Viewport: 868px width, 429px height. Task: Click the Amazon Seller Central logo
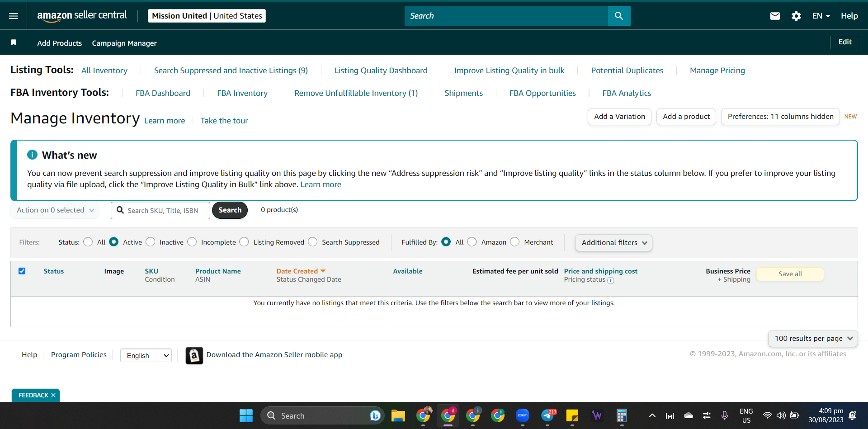point(82,16)
